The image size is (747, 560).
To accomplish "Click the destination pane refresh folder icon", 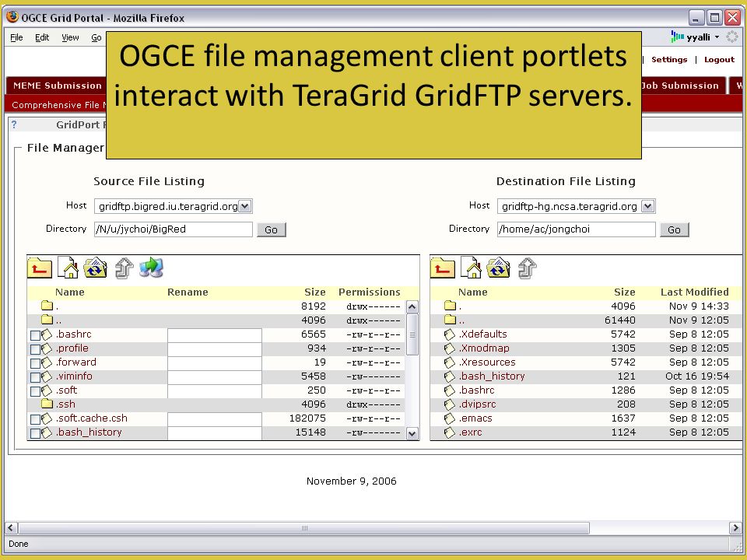I will point(498,268).
